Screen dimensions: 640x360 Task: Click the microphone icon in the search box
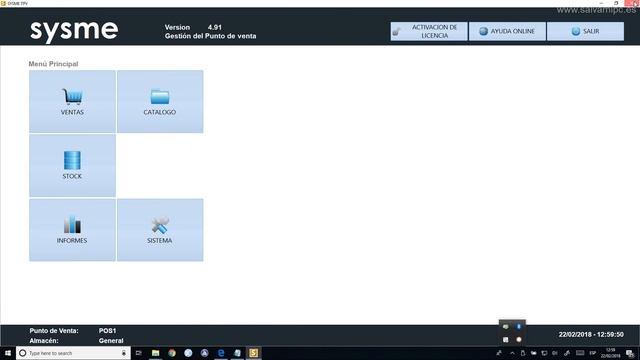point(124,353)
